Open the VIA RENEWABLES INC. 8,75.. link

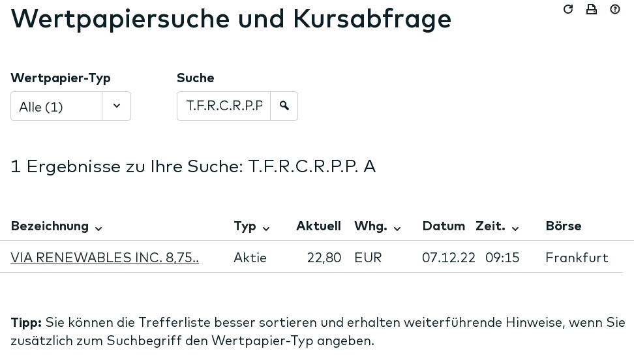tap(104, 258)
